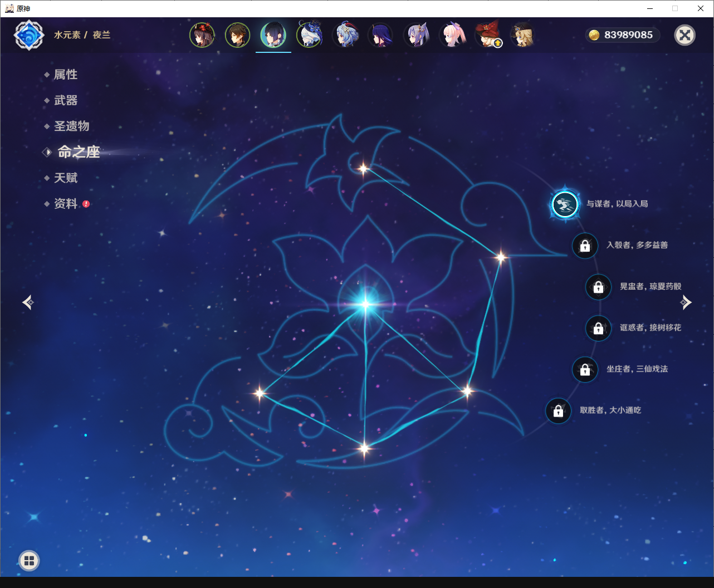Open the 武器 weapon tab
The image size is (714, 588).
click(x=66, y=100)
